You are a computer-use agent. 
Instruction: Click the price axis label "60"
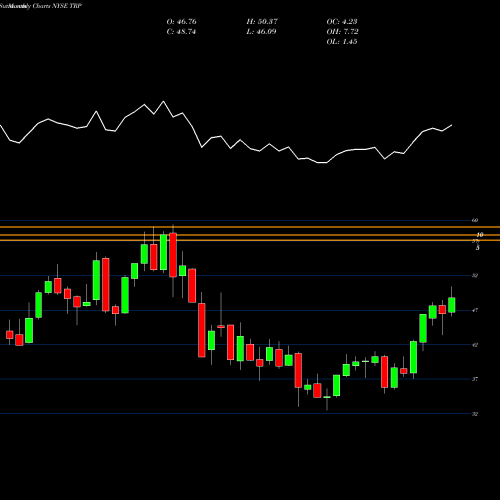click(x=475, y=220)
